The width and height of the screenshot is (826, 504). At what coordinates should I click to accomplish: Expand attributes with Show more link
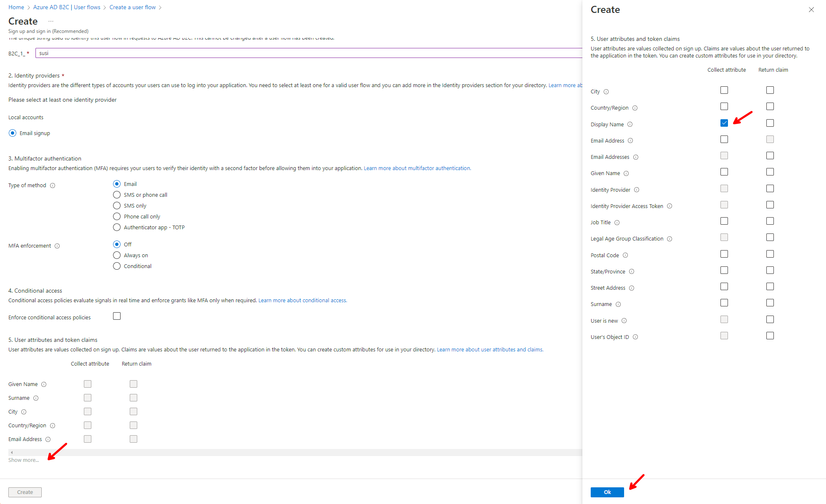point(23,460)
